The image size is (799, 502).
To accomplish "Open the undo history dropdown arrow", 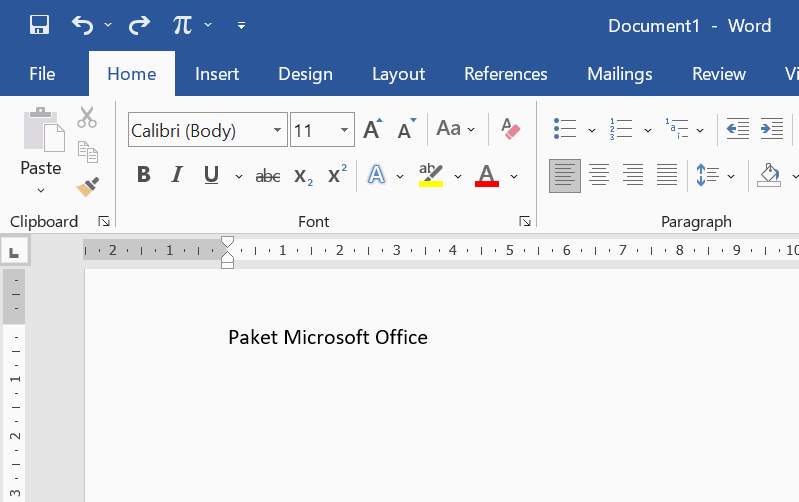I will (x=108, y=24).
